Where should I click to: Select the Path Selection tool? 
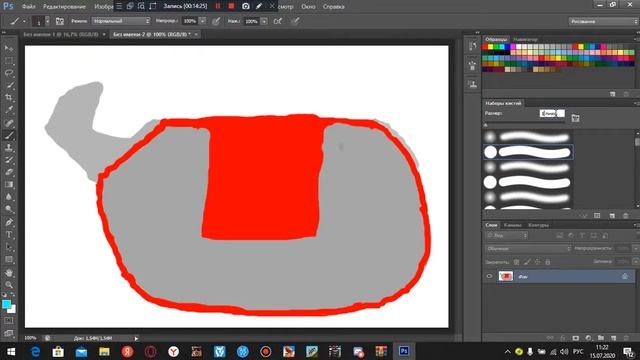click(x=9, y=247)
